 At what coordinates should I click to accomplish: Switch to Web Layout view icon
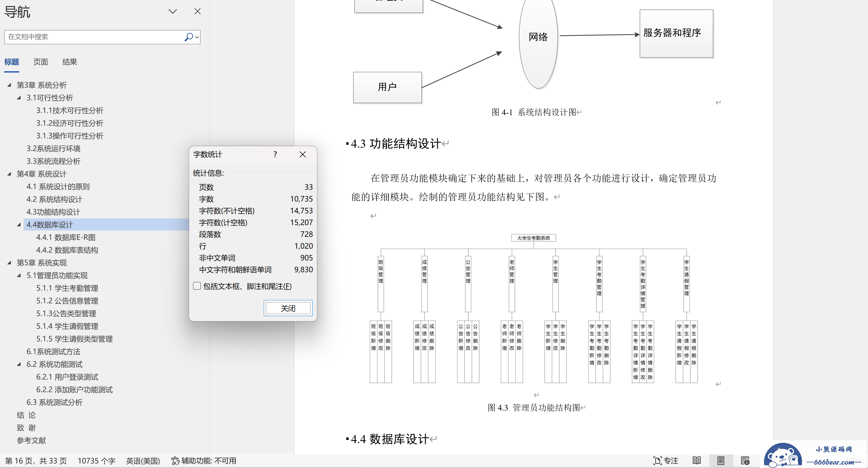tap(745, 460)
